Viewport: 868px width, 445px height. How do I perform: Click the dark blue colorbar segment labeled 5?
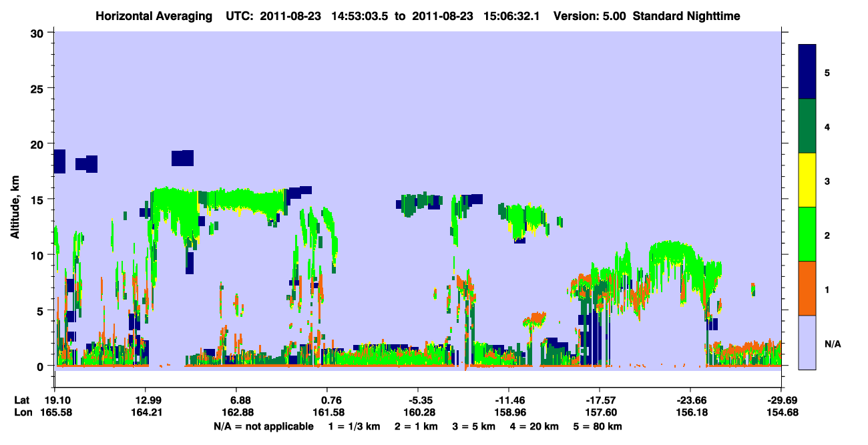coord(807,71)
